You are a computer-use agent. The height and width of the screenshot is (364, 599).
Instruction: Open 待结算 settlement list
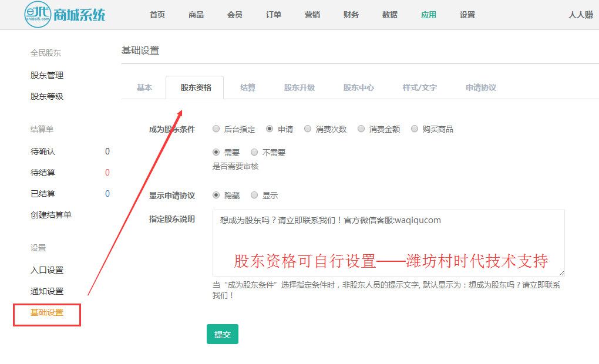[43, 173]
